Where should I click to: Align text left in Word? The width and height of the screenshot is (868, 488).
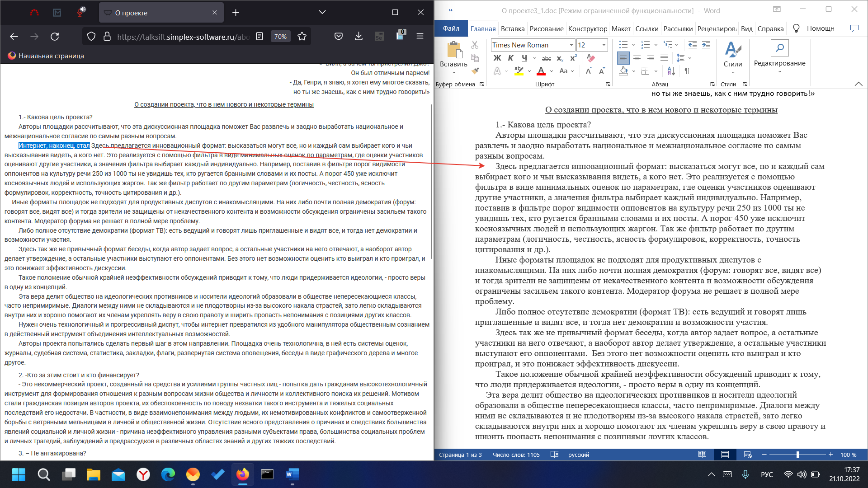click(x=623, y=58)
